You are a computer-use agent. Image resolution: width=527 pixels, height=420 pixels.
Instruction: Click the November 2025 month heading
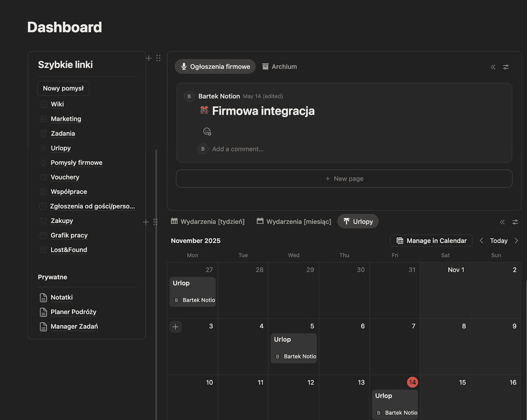pyautogui.click(x=196, y=241)
